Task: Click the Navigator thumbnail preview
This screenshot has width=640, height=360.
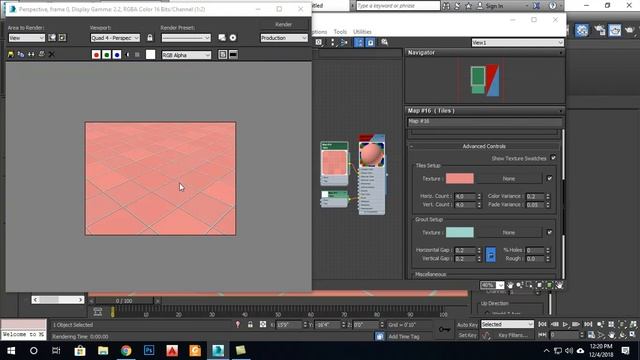Action: 485,80
